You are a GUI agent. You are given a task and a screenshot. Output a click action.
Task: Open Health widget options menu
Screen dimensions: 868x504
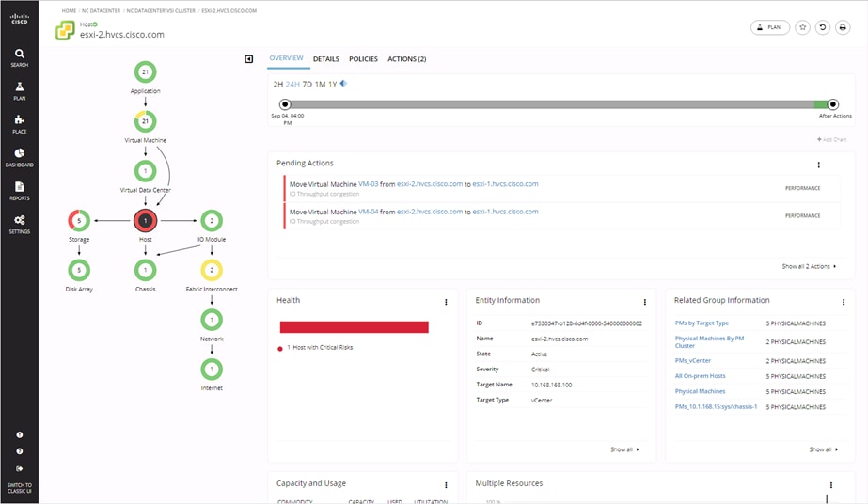[x=446, y=302]
